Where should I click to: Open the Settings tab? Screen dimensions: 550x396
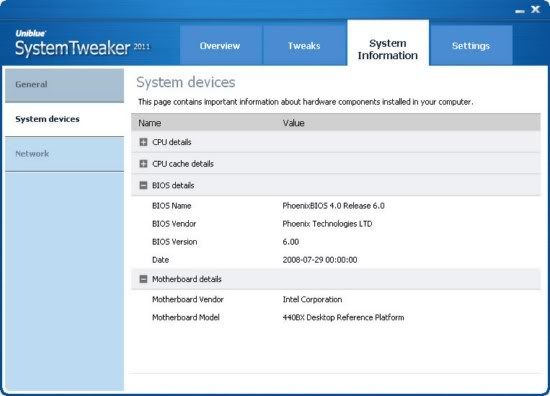pos(471,45)
